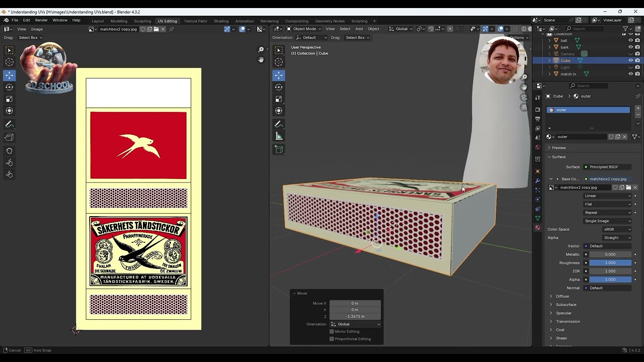Enable Proportional Editing checkbox
Viewport: 644px width, 362px height.
332,339
